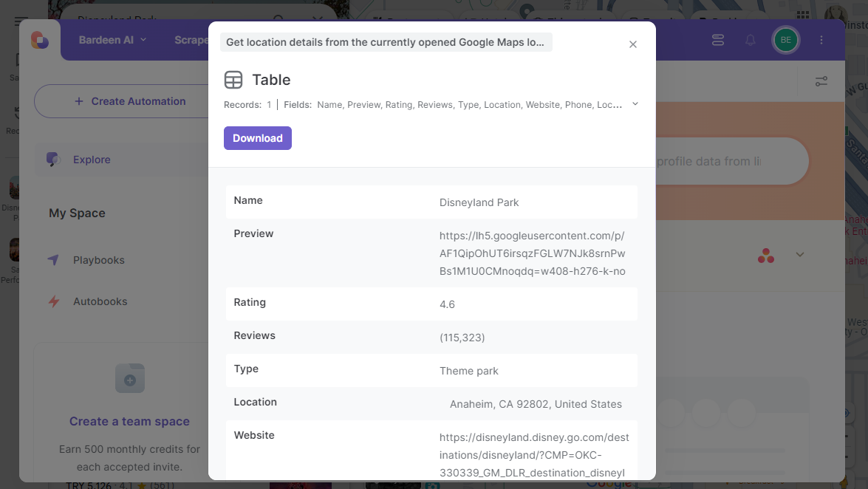Open the Bardeen AI dropdown
The image size is (868, 489).
[x=112, y=40]
